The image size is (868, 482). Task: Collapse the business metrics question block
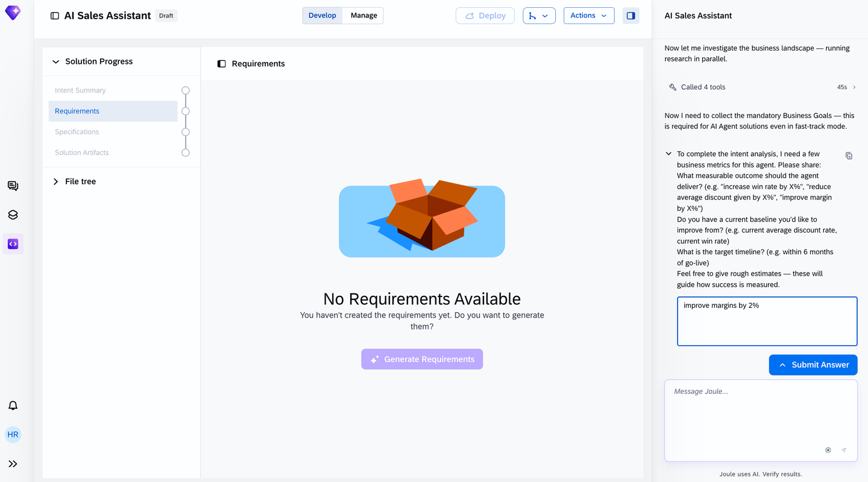tap(668, 154)
